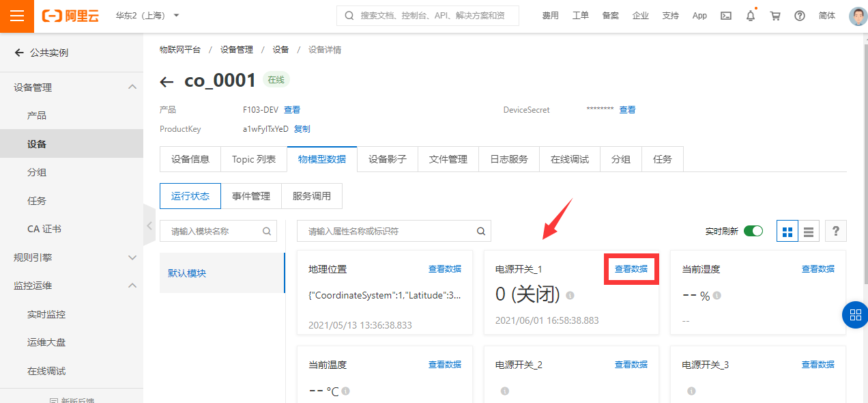The image size is (868, 403).
Task: Open the user avatar menu
Action: pos(858,16)
